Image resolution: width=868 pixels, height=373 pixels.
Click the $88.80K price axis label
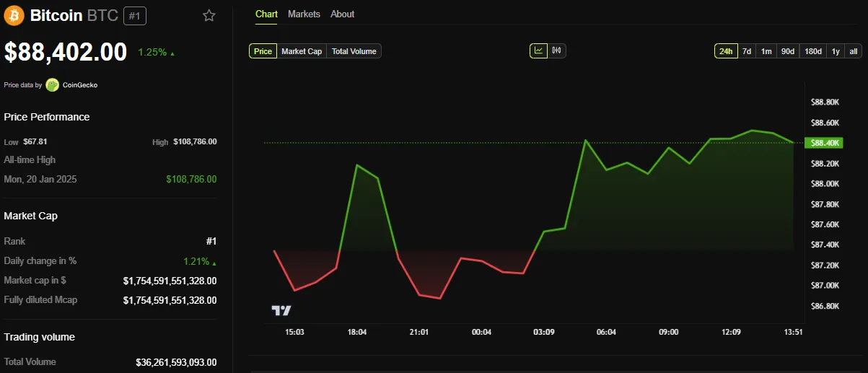pyautogui.click(x=825, y=102)
